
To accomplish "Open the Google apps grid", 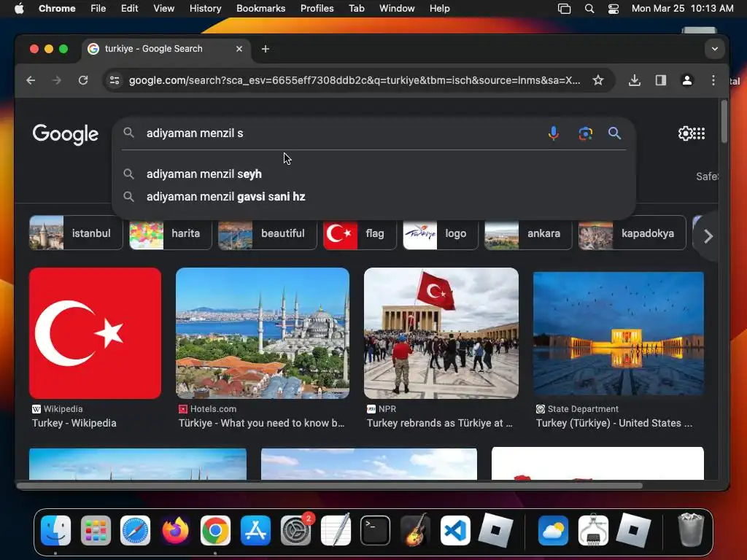I will click(699, 133).
